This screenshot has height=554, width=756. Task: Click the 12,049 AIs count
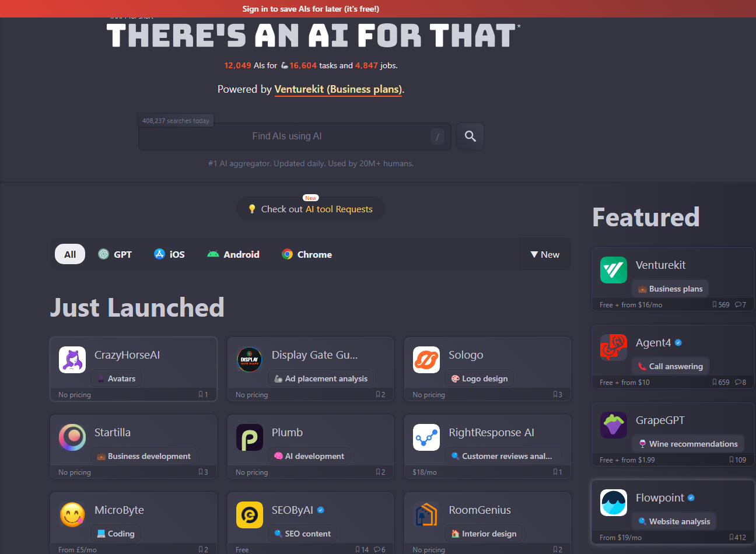(237, 65)
